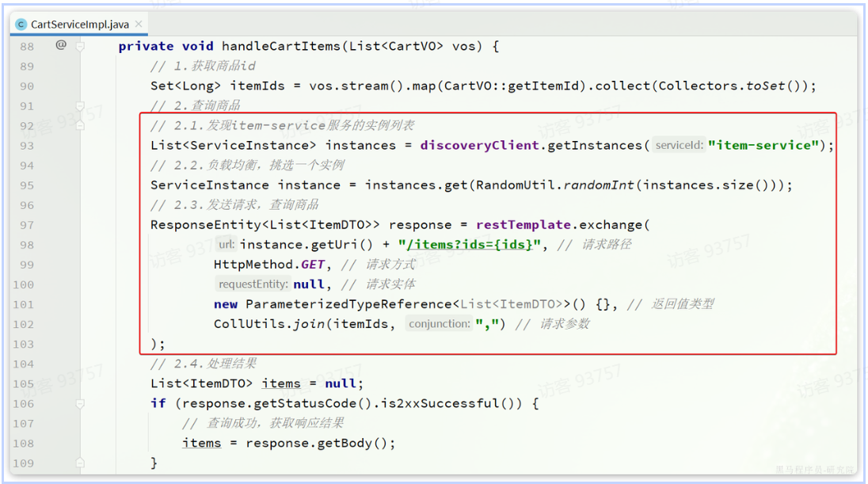Click instance.getUri() on line 98

click(x=306, y=244)
